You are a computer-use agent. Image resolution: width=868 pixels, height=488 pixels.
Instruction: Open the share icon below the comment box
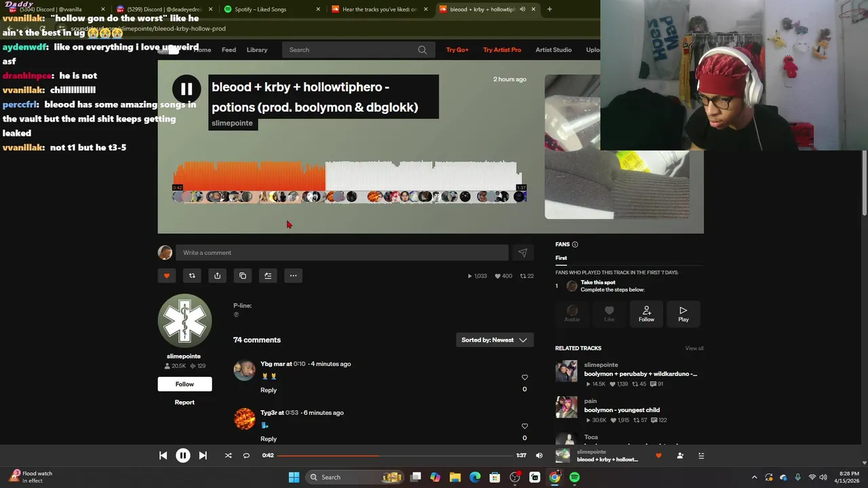point(217,276)
